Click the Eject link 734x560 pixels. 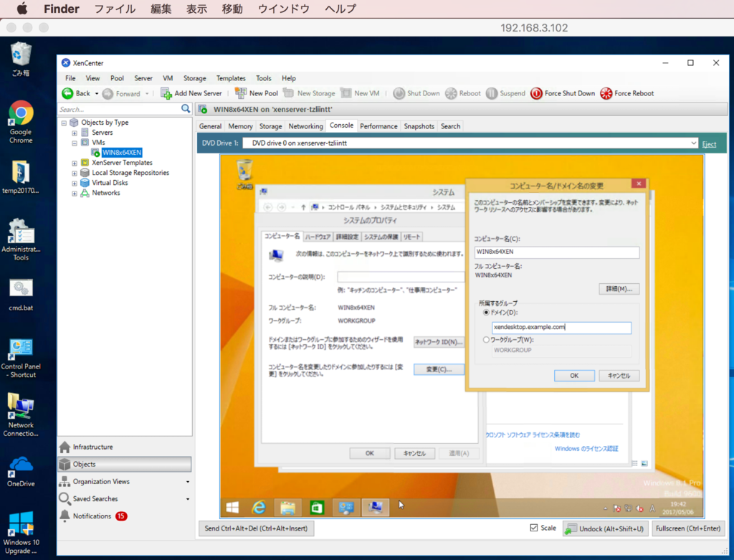[x=709, y=144]
